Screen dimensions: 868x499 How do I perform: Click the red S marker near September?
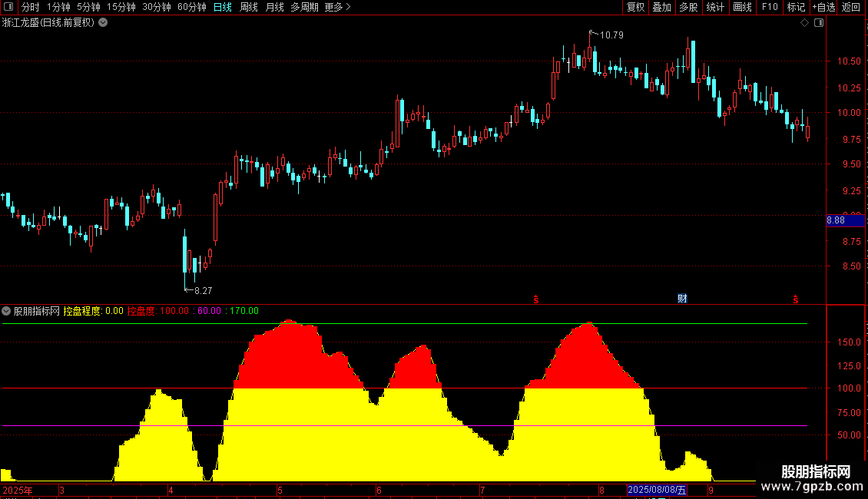(x=796, y=299)
